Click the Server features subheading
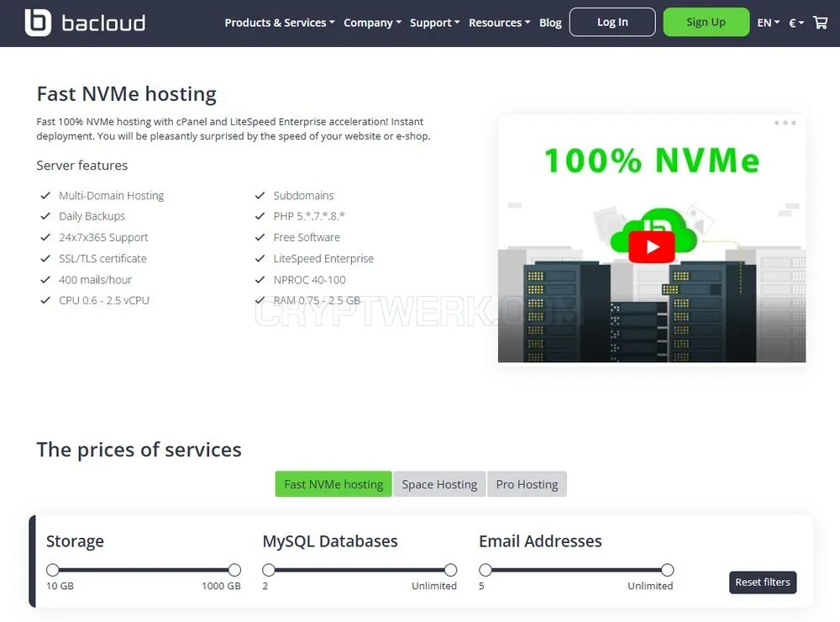This screenshot has height=622, width=840. click(x=82, y=165)
